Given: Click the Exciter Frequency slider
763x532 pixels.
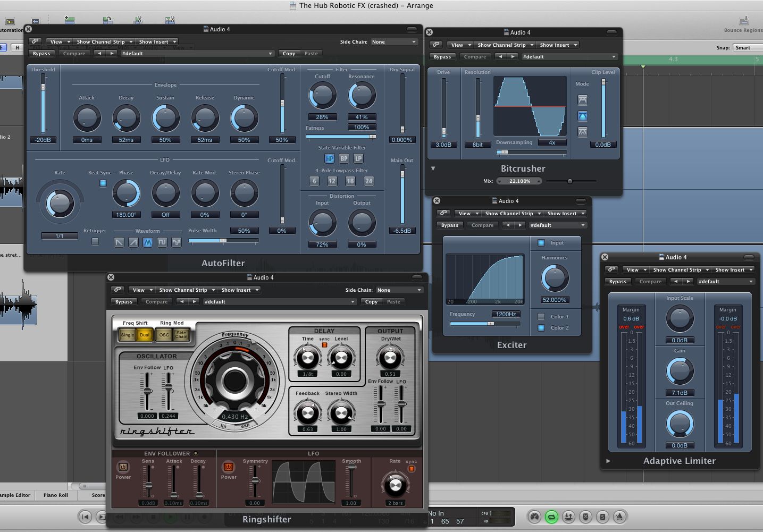Looking at the screenshot, I should pos(485,323).
